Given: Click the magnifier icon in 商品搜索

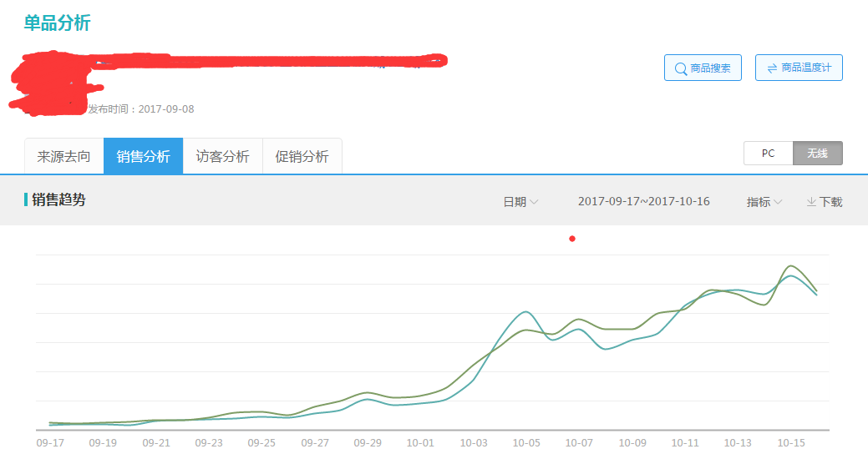Looking at the screenshot, I should (678, 68).
